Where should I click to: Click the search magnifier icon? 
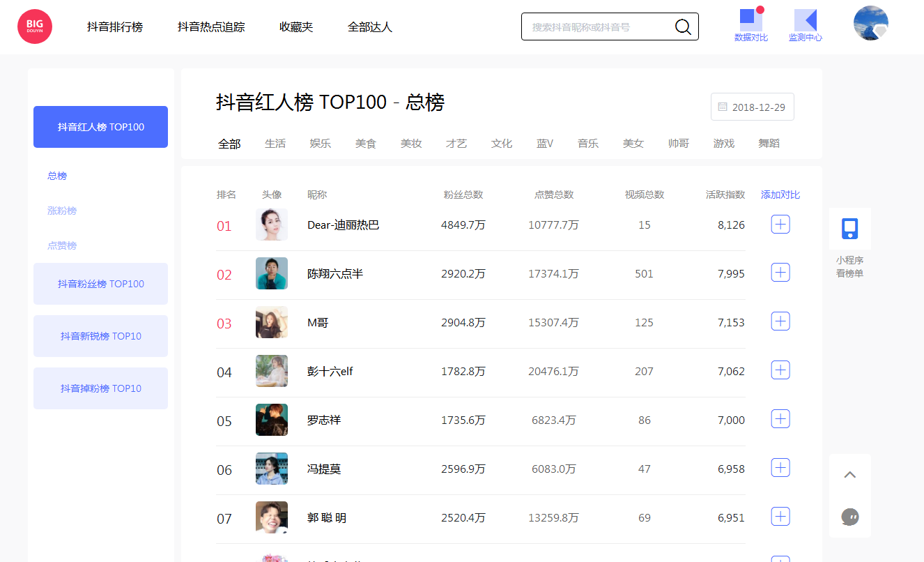click(683, 27)
